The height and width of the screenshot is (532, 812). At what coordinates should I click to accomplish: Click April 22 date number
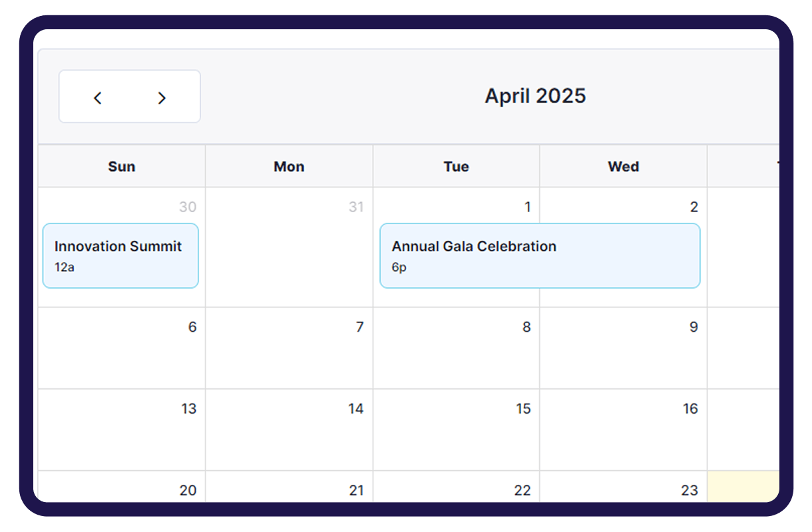point(522,490)
